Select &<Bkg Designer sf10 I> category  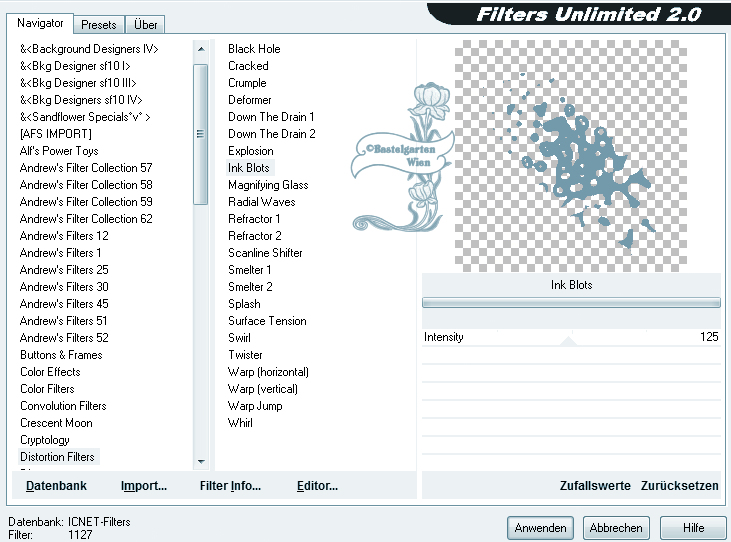coord(75,66)
